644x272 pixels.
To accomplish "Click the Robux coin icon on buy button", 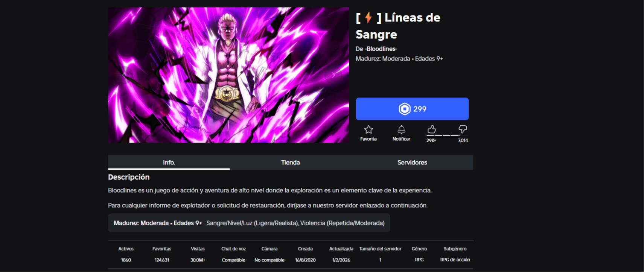I will (x=404, y=109).
